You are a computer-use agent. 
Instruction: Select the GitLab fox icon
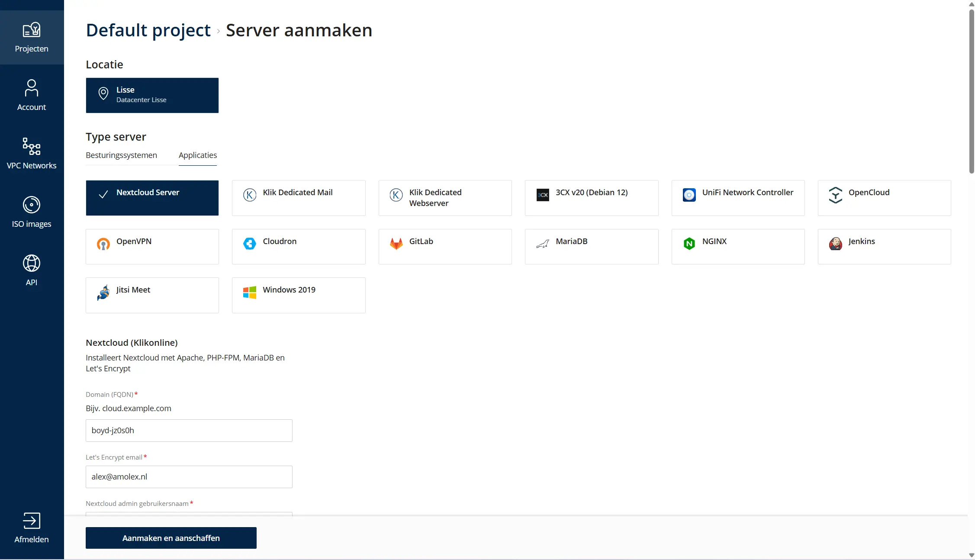click(396, 244)
